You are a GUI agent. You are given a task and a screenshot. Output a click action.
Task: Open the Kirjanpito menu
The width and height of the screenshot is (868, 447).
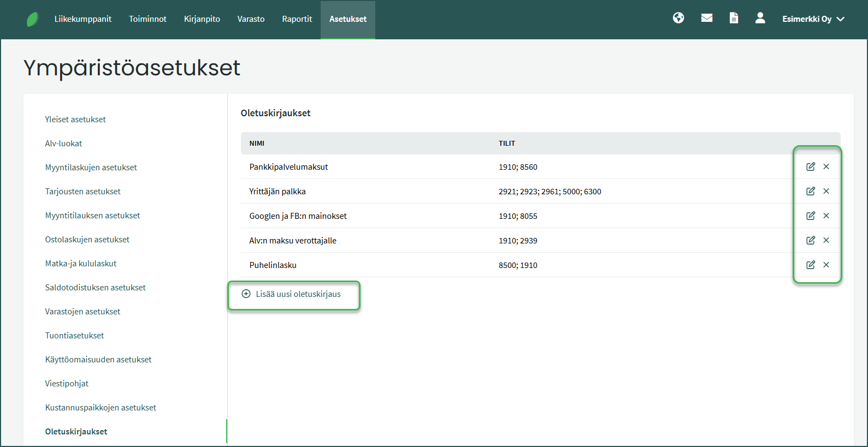[202, 19]
